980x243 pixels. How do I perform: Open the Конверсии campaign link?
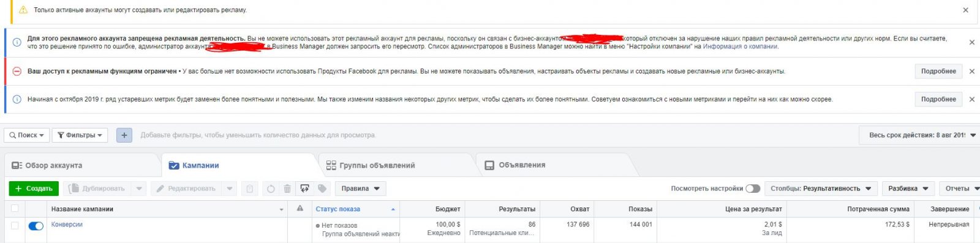click(x=67, y=225)
